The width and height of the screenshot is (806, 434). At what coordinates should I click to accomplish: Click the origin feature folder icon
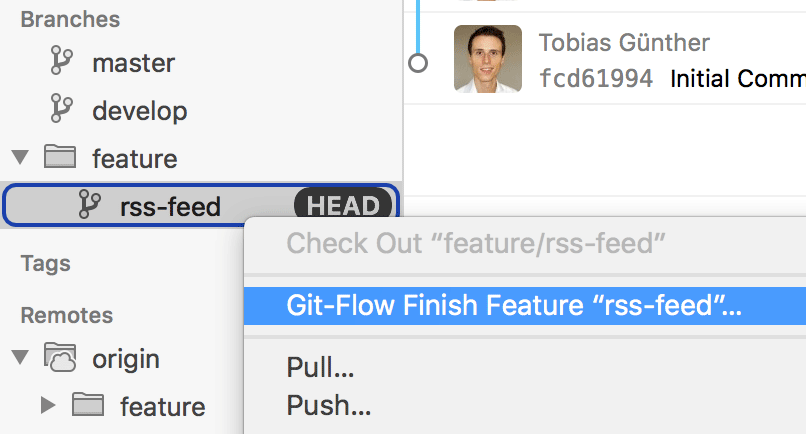(x=90, y=405)
